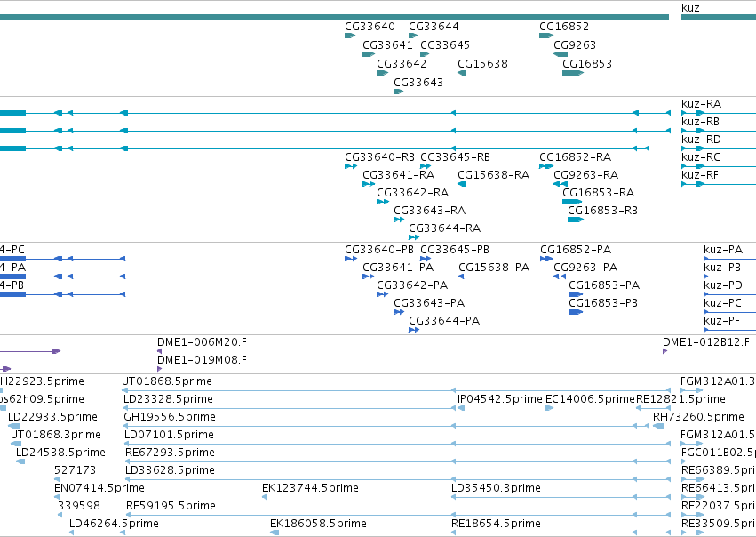The image size is (756, 537).
Task: Select transcript CG15638-RA
Action: click(494, 175)
